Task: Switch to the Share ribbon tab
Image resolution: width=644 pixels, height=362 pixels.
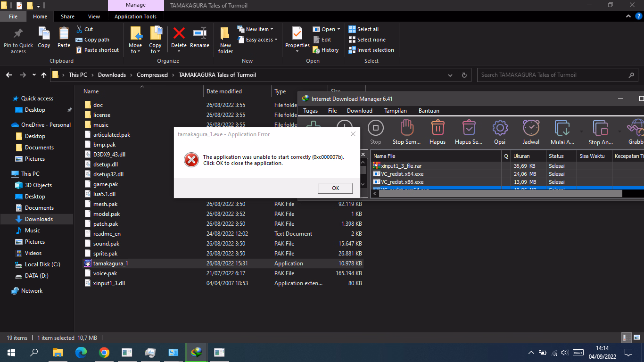Action: point(67,16)
